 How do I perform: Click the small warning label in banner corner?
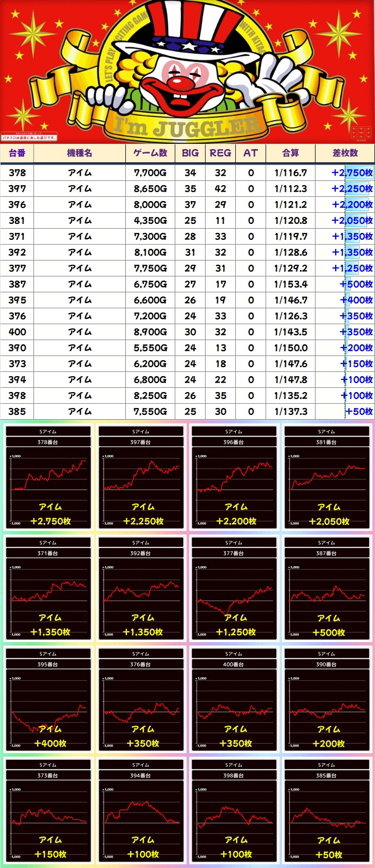29,137
